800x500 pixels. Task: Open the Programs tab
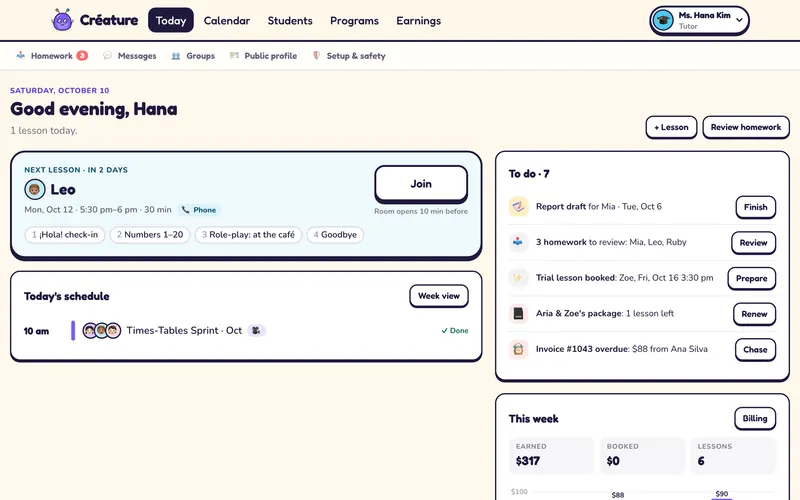(x=354, y=21)
